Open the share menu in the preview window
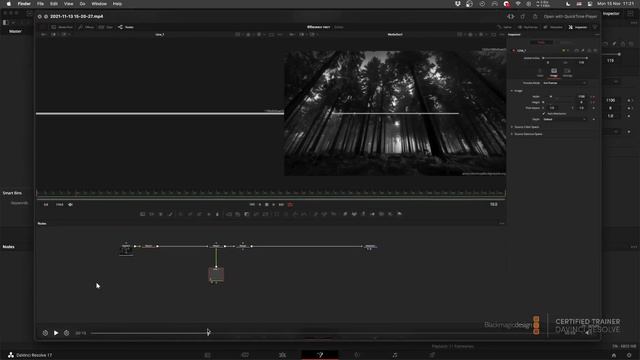Image resolution: width=640 pixels, height=360 pixels. pos(535,16)
